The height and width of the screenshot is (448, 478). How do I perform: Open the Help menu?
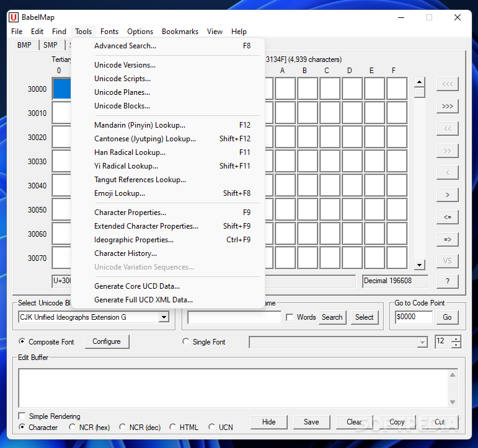239,32
